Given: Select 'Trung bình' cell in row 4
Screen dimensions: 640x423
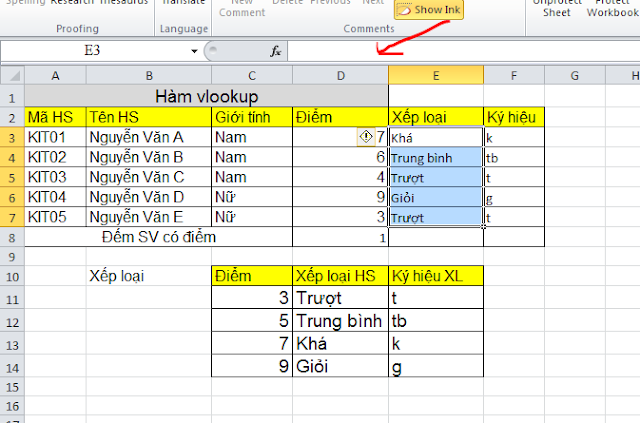Looking at the screenshot, I should (436, 158).
